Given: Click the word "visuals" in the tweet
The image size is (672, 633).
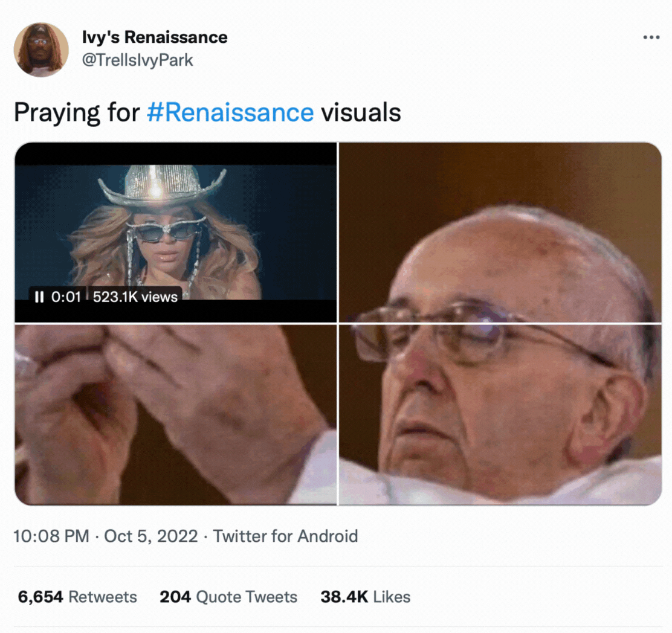Looking at the screenshot, I should coord(360,112).
